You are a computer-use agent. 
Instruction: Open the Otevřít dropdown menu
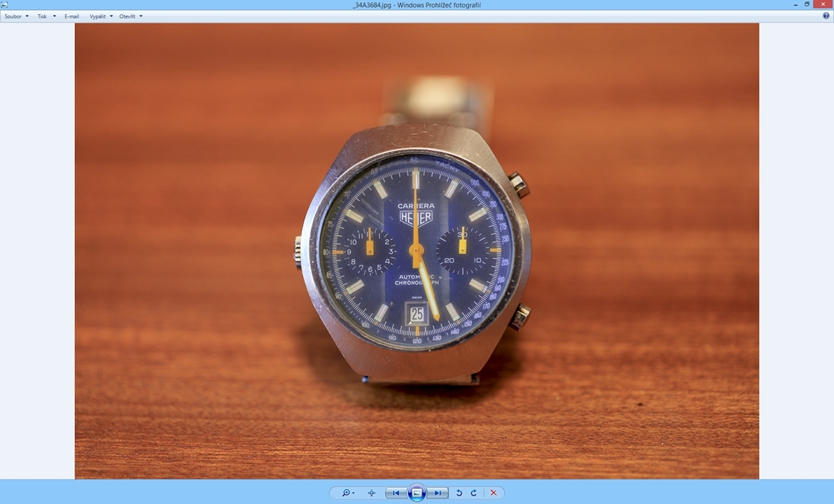click(x=130, y=16)
